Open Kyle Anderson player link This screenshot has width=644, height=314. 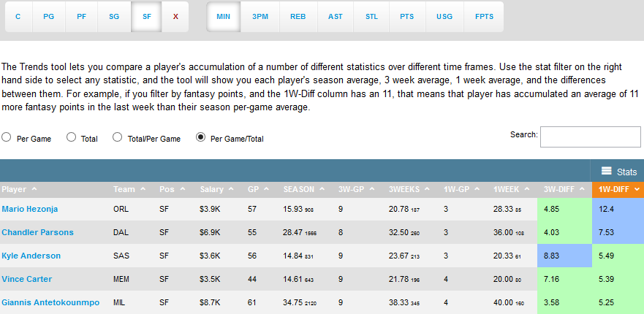tap(31, 256)
